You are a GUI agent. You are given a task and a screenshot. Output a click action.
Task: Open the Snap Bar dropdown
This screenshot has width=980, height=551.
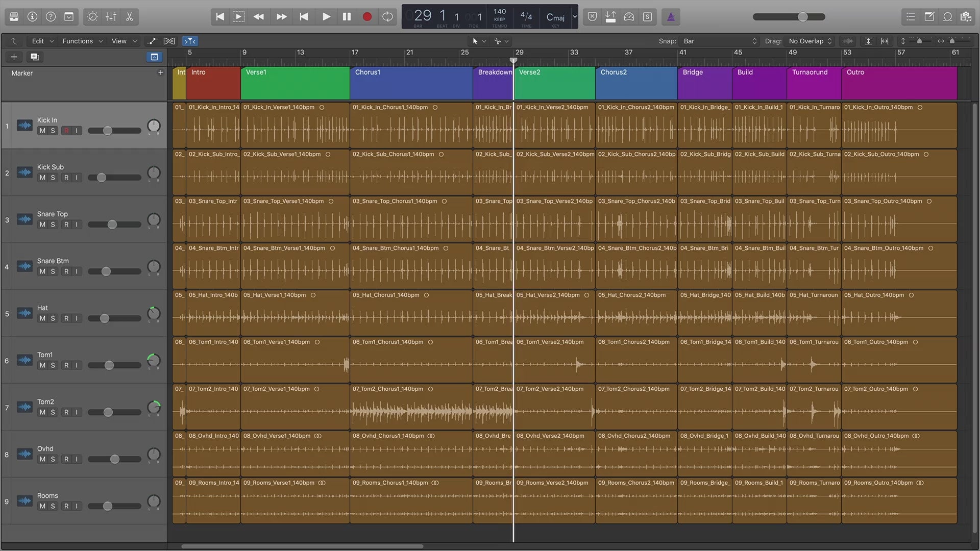(720, 41)
